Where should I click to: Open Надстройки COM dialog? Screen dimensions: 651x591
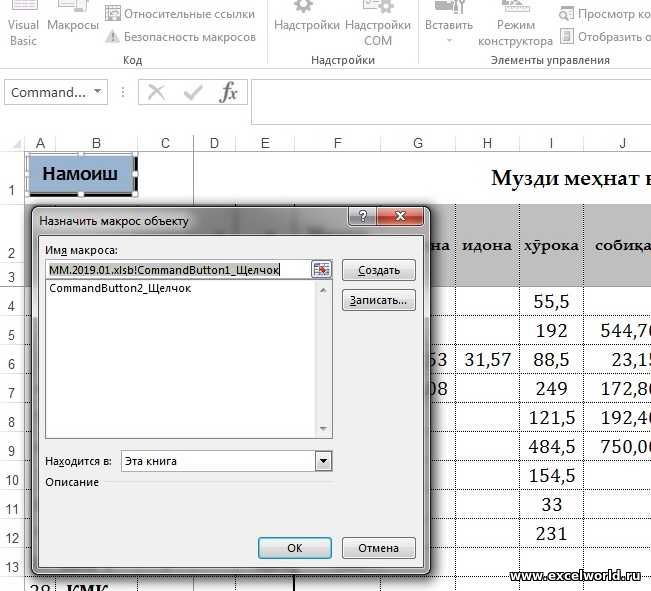tap(378, 25)
